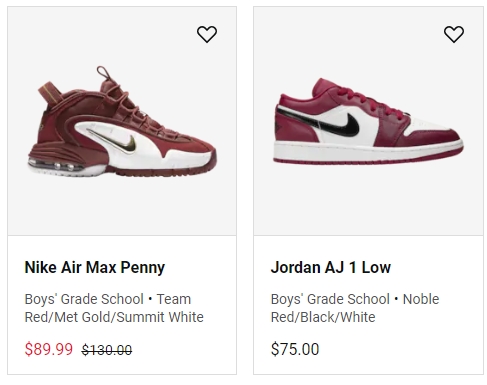The height and width of the screenshot is (385, 487).
Task: Click the gold swoosh on the maroon Nike shoe
Action: coord(115,142)
